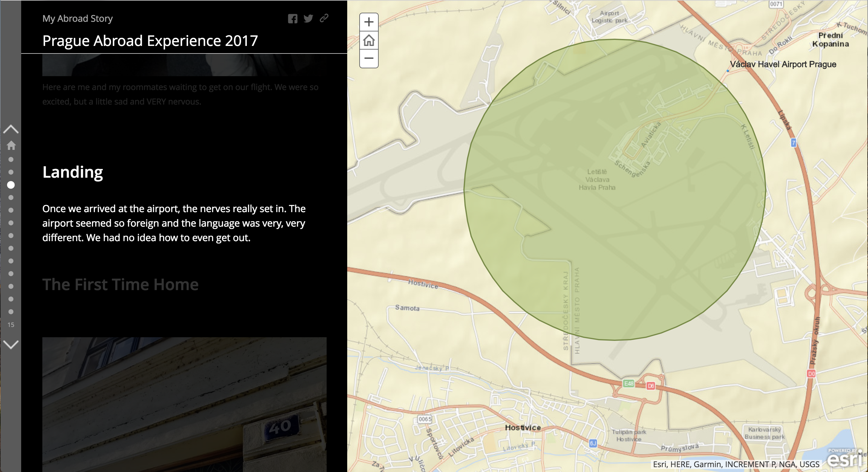This screenshot has width=868, height=472.
Task: Share story on Facebook icon
Action: (x=292, y=18)
